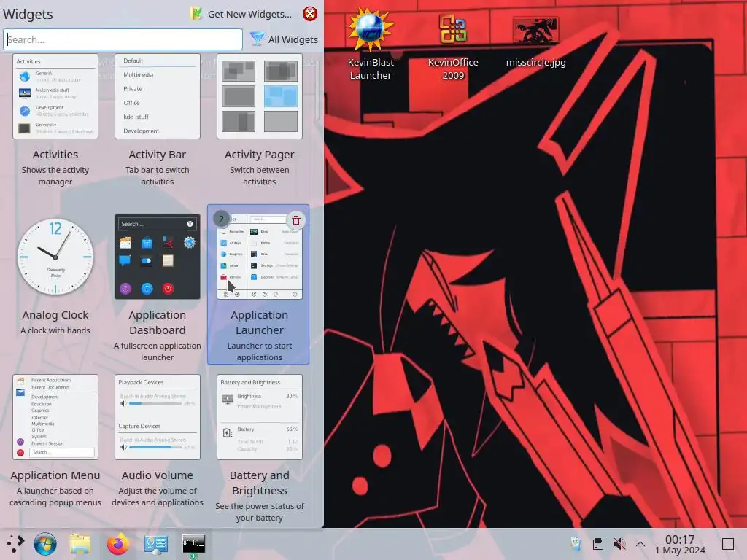This screenshot has width=747, height=560.
Task: Select the Audio Volume widget preview
Action: 158,417
